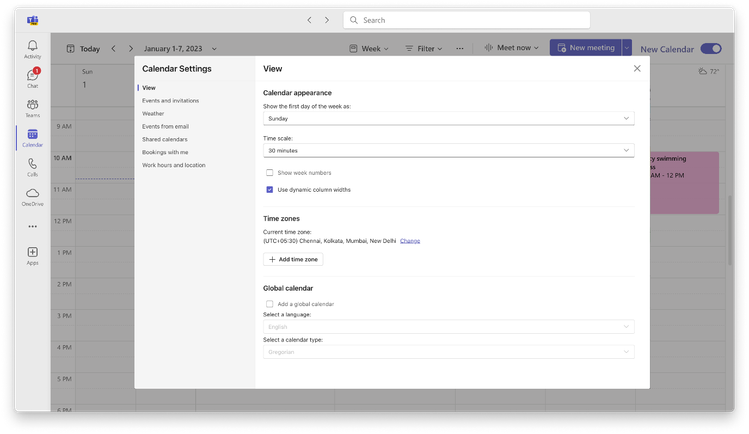Screen dimensions: 749x434
Task: Open the Activity feed
Action: pyautogui.click(x=32, y=49)
